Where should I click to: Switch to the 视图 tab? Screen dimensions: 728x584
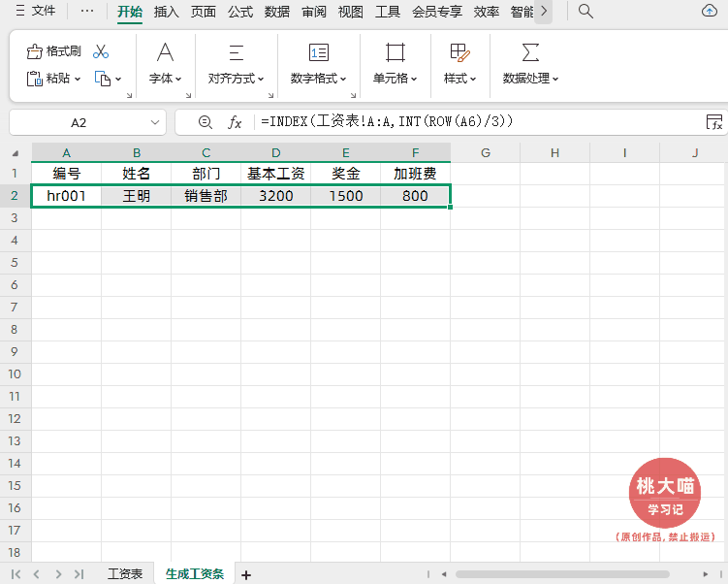coord(351,12)
